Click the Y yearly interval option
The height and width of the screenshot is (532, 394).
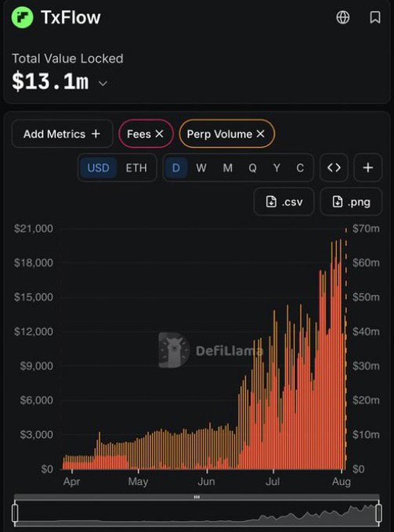pos(277,168)
